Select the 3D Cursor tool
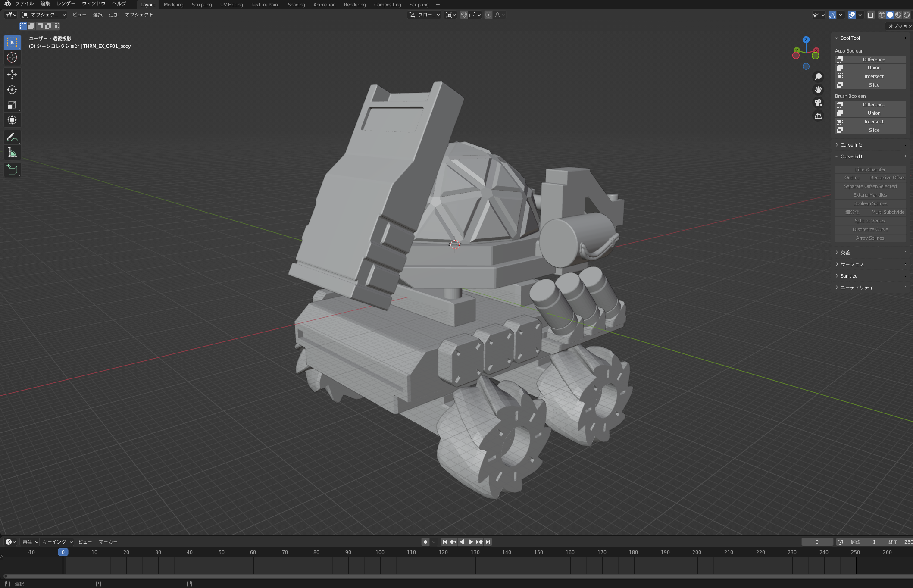The height and width of the screenshot is (588, 913). click(12, 57)
